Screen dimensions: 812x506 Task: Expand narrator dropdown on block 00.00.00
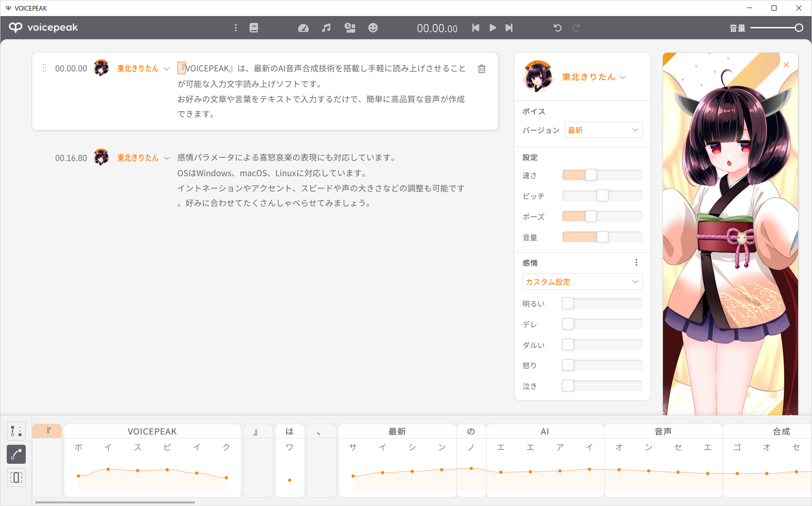click(167, 69)
